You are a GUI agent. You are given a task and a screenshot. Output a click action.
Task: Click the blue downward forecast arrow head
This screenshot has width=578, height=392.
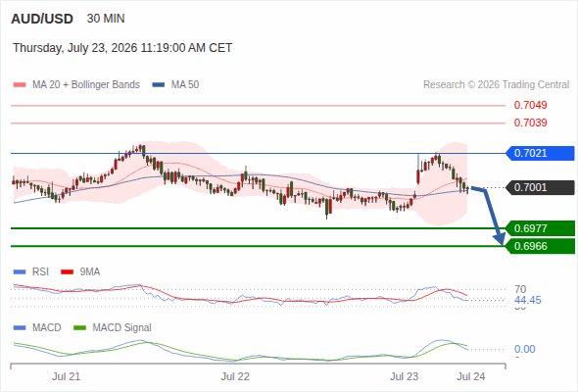pos(501,238)
